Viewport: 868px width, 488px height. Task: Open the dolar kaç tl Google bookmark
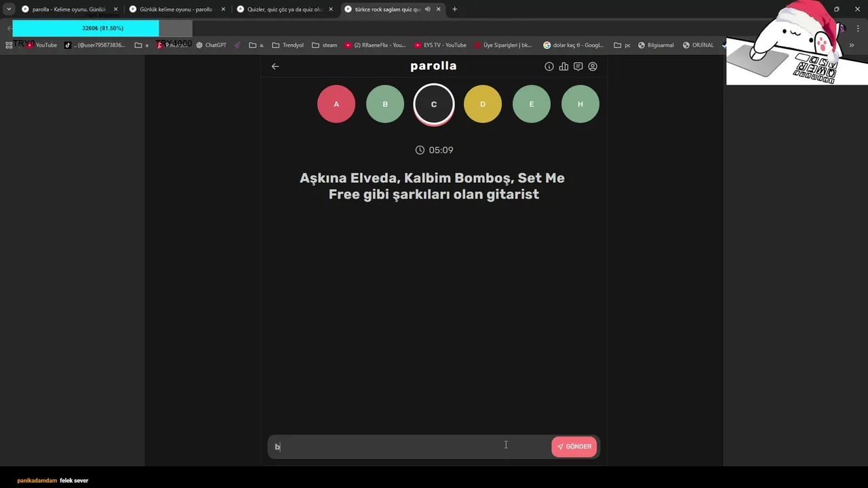pyautogui.click(x=574, y=45)
